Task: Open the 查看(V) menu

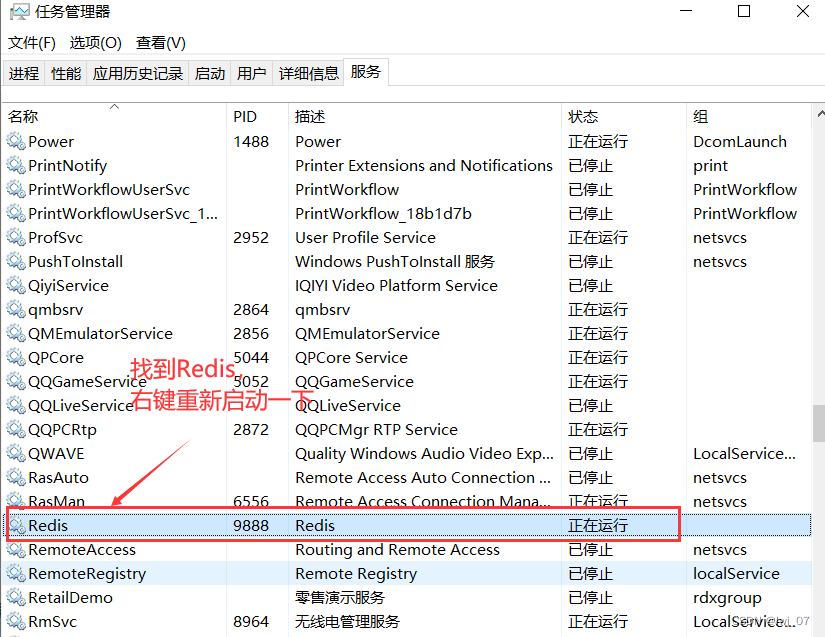Action: coord(161,43)
